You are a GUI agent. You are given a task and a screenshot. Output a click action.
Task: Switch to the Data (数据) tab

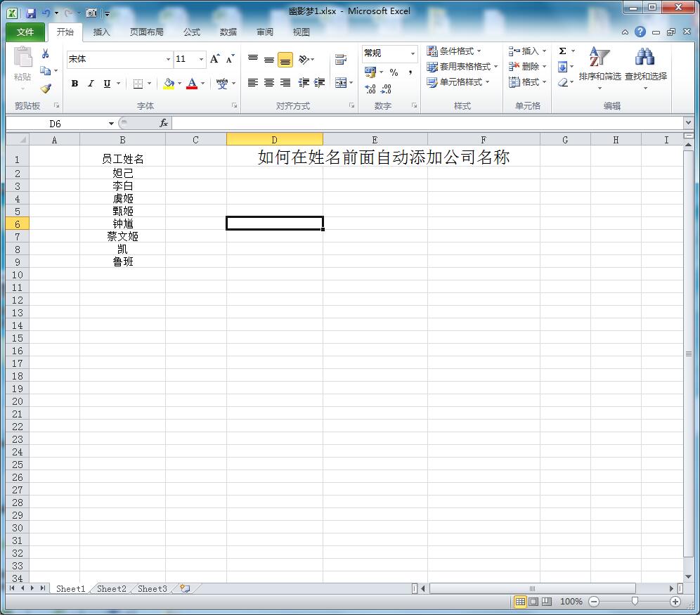coord(228,32)
